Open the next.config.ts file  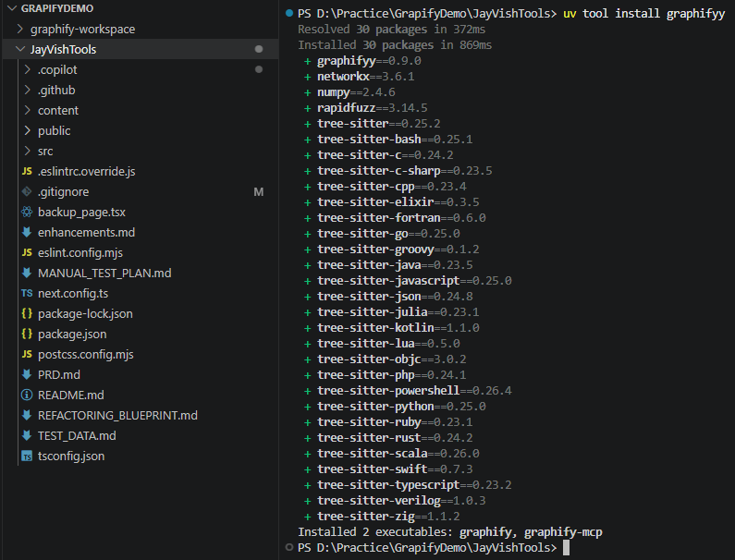pyautogui.click(x=73, y=293)
